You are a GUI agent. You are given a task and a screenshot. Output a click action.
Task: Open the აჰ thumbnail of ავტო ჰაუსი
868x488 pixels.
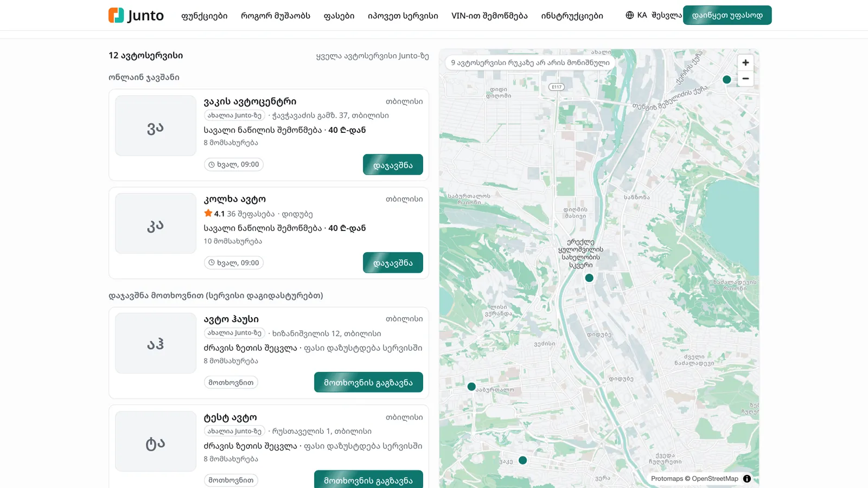[156, 343]
